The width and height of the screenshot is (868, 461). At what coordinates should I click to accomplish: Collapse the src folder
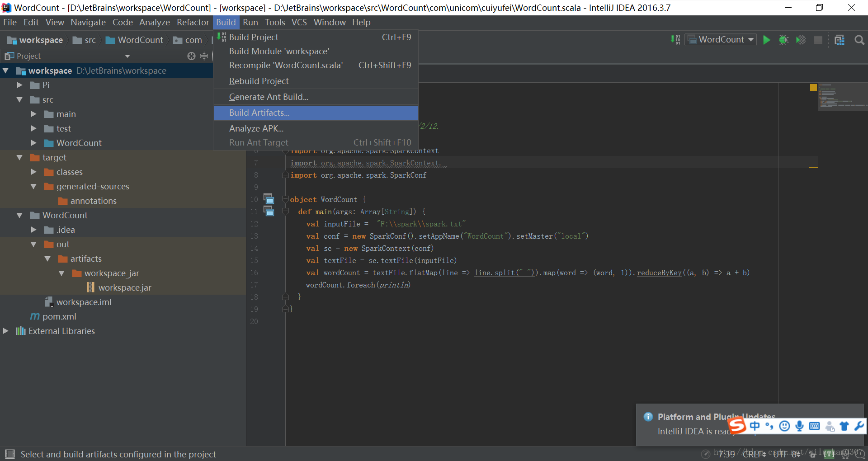(x=19, y=99)
